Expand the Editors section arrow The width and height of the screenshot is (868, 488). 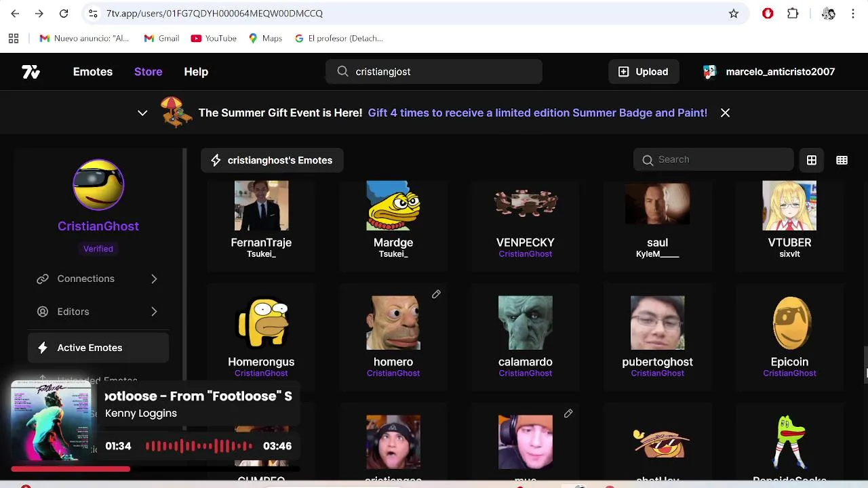click(x=154, y=312)
